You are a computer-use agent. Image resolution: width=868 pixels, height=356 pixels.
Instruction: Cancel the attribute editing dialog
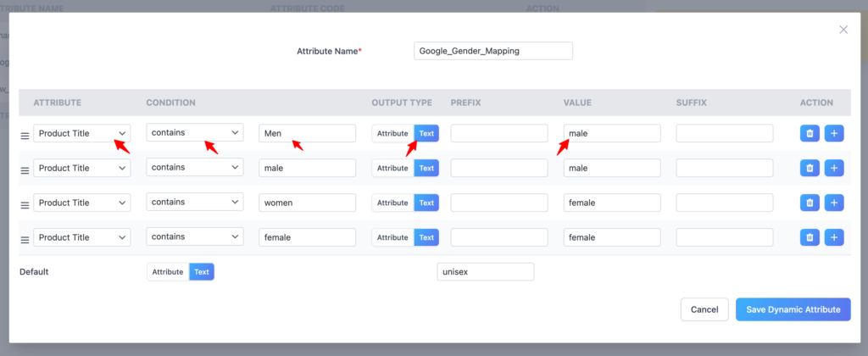tap(704, 309)
